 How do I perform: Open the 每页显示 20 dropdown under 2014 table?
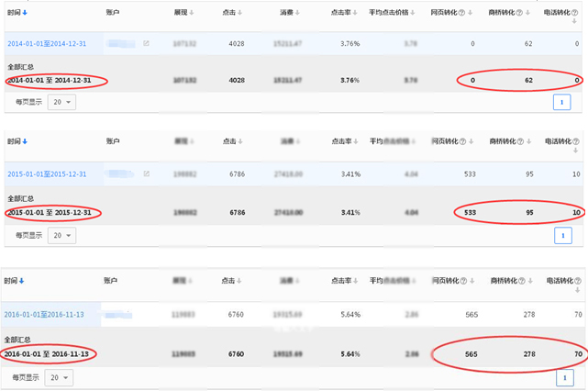tap(61, 102)
